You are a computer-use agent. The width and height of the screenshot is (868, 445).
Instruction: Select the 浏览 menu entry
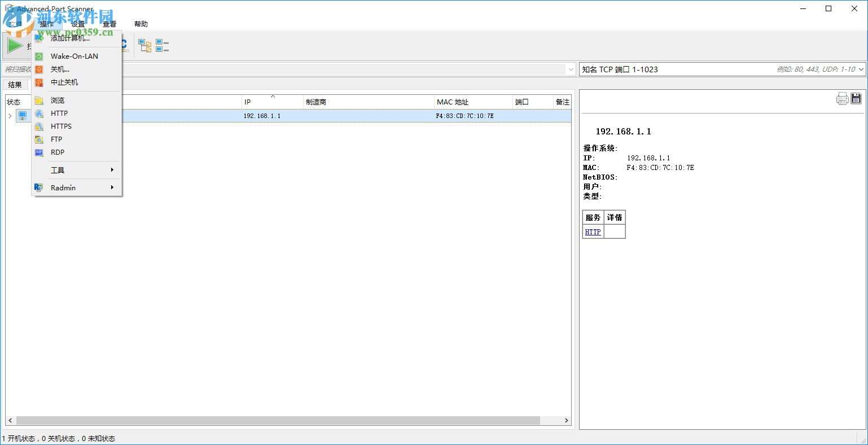[x=57, y=100]
